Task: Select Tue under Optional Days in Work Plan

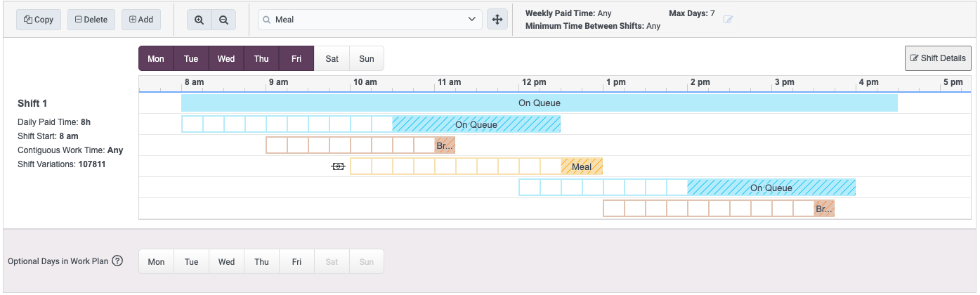Action: coord(191,261)
